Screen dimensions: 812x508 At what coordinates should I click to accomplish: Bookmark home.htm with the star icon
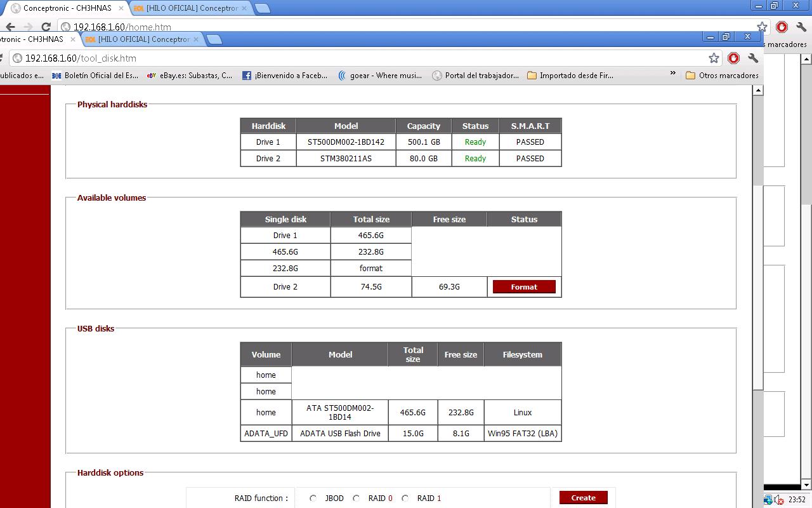(762, 27)
